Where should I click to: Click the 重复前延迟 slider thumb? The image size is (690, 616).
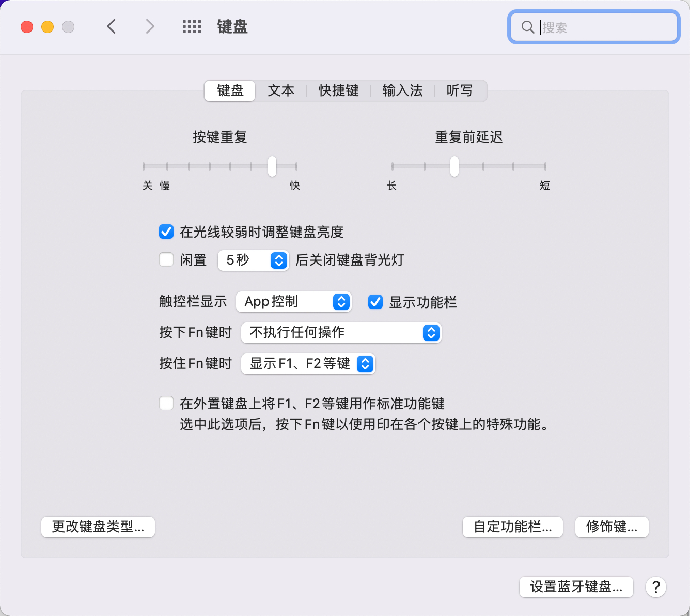pos(454,166)
